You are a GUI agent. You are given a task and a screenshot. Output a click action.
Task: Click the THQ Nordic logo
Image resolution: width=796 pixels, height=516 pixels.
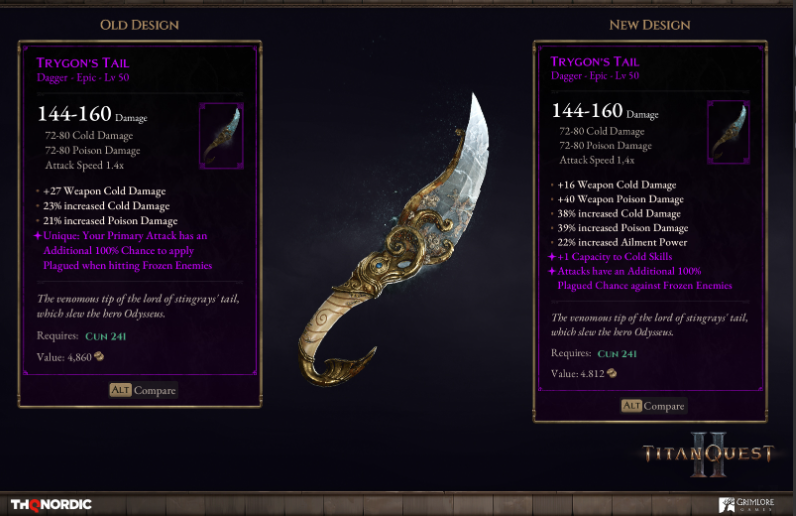[x=51, y=504]
